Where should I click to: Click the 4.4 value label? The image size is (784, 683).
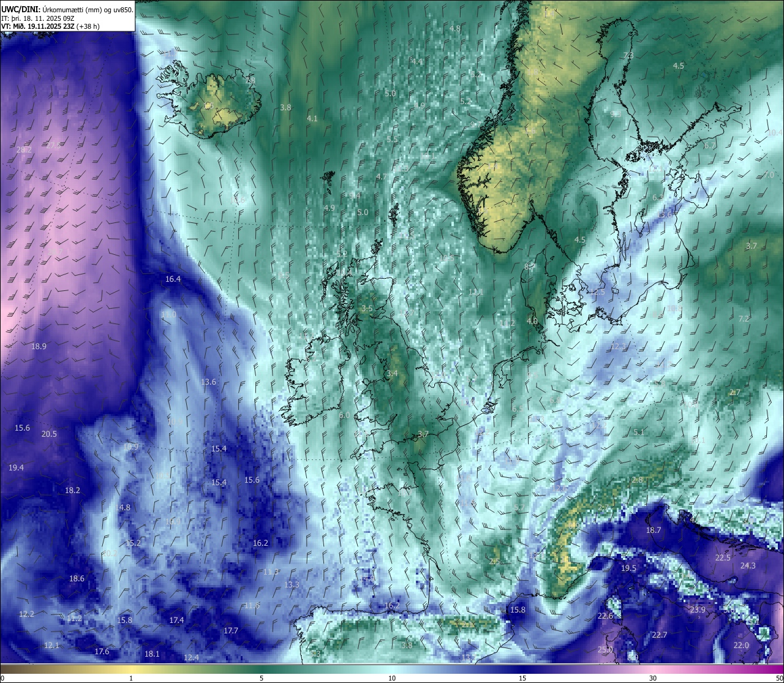tap(417, 62)
